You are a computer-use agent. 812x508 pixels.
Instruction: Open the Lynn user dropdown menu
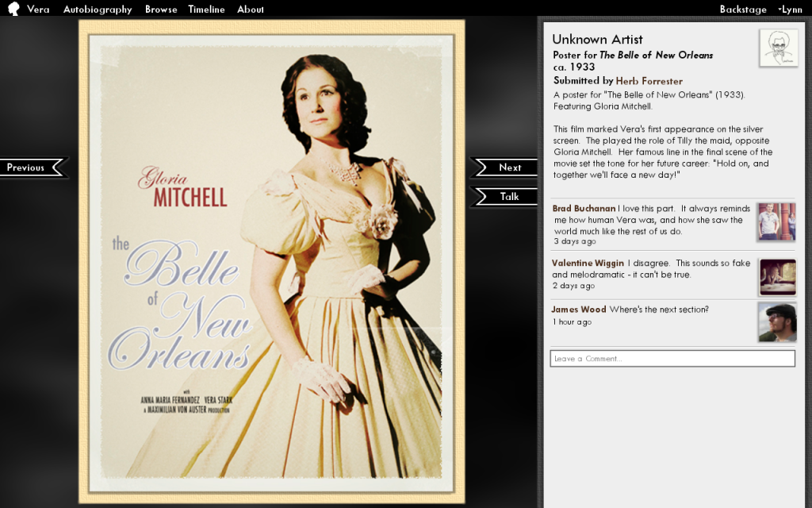[x=790, y=10]
